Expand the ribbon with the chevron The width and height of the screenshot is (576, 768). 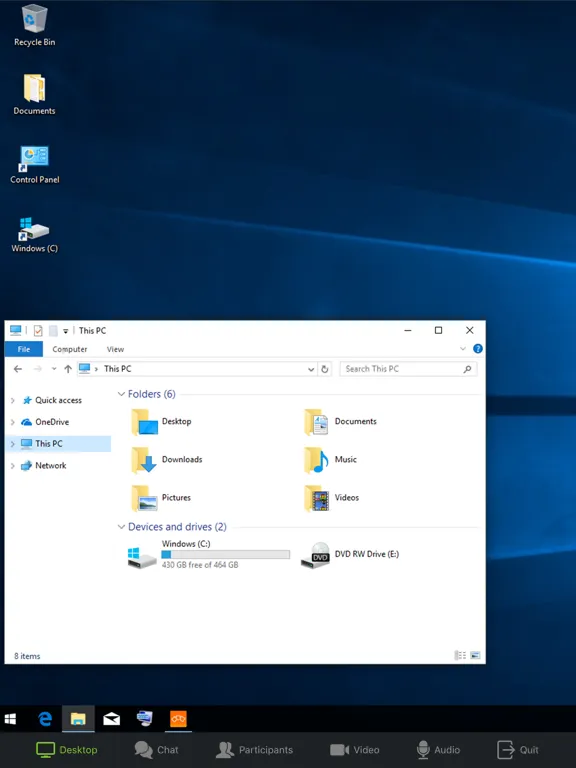[462, 349]
